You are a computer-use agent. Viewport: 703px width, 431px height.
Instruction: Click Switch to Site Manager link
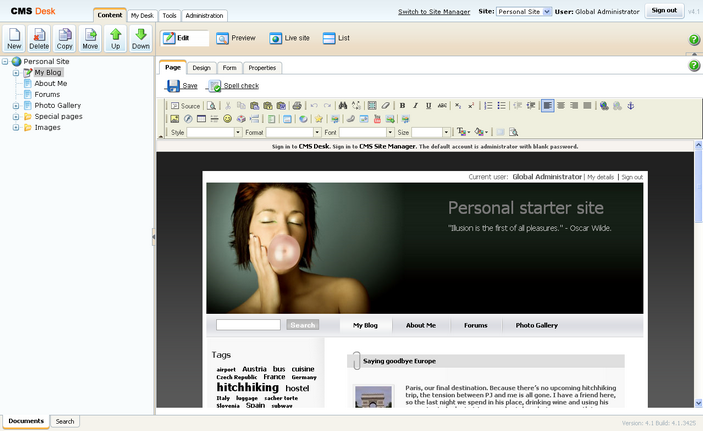[x=435, y=12]
